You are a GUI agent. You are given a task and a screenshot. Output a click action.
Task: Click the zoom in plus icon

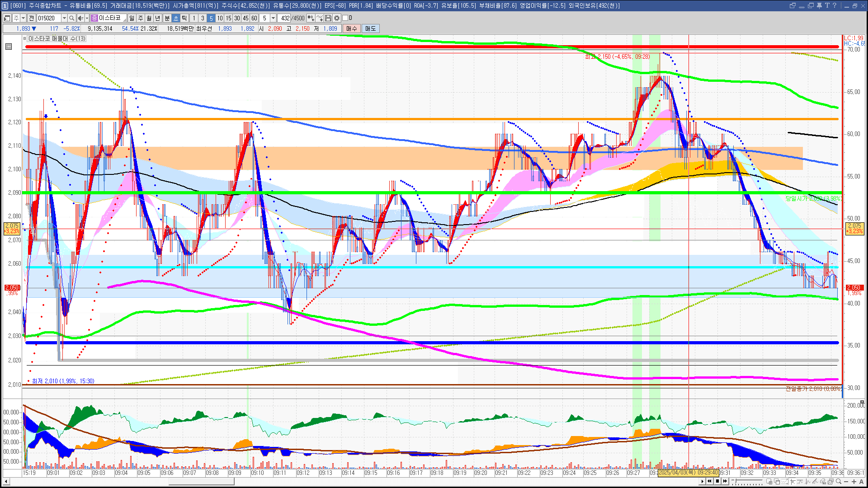pyautogui.click(x=854, y=482)
